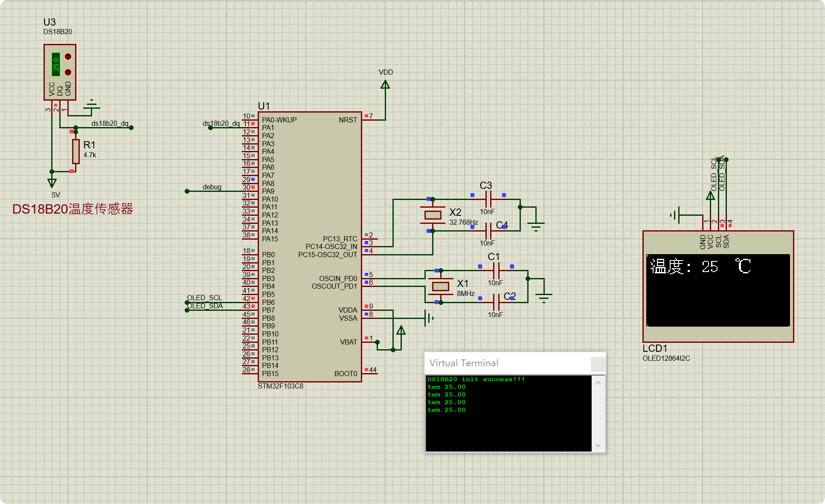
Task: Toggle the logic state indicator on BOOT0
Action: click(366, 369)
